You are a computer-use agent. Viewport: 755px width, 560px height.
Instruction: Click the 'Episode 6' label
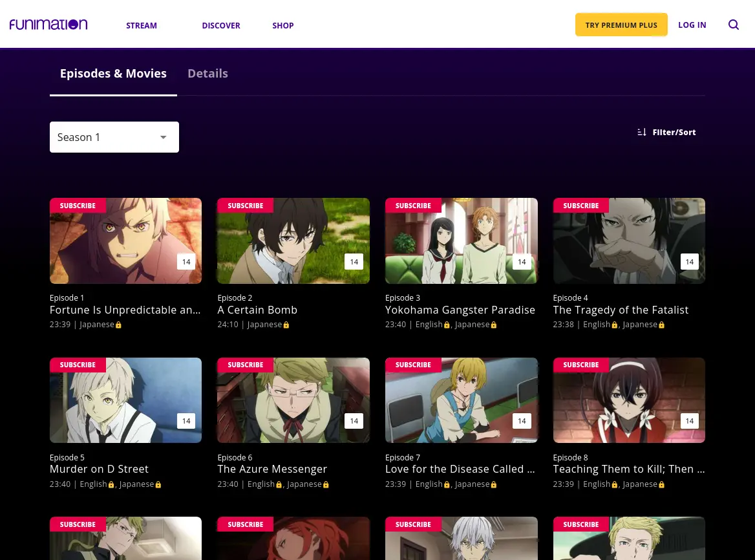(235, 457)
